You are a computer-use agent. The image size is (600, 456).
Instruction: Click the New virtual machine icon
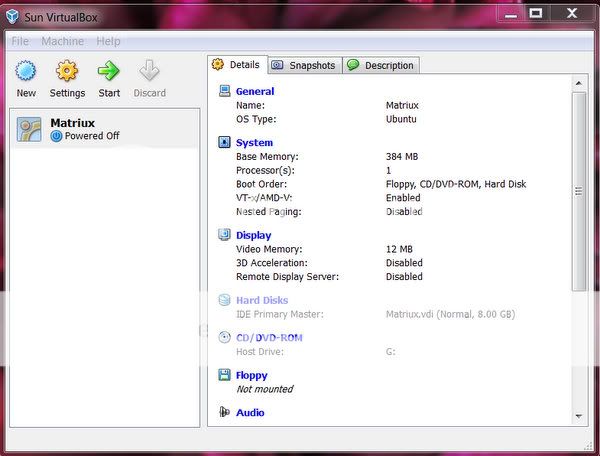click(x=26, y=71)
